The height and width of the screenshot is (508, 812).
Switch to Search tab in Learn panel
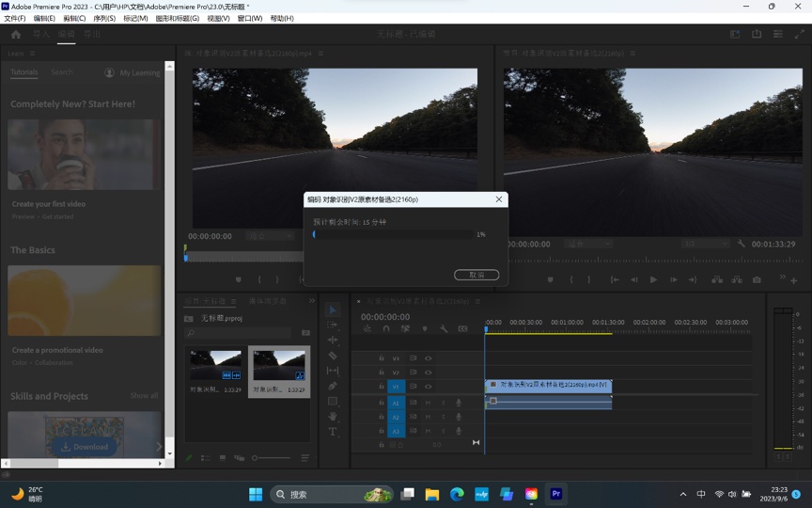pyautogui.click(x=62, y=72)
